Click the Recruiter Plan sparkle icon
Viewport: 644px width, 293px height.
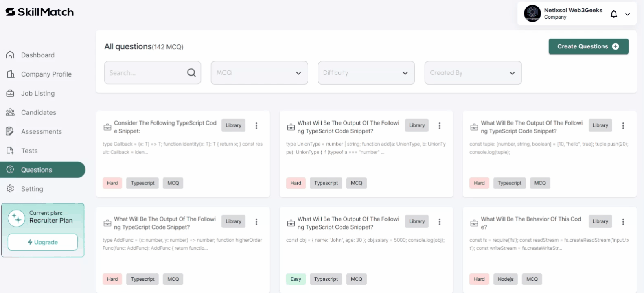tap(17, 219)
